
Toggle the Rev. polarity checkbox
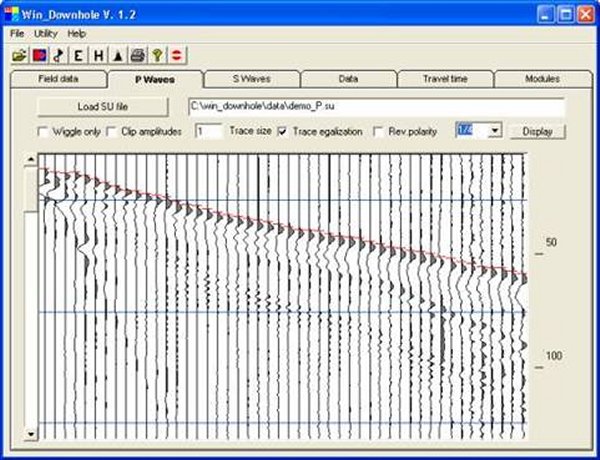(x=379, y=132)
